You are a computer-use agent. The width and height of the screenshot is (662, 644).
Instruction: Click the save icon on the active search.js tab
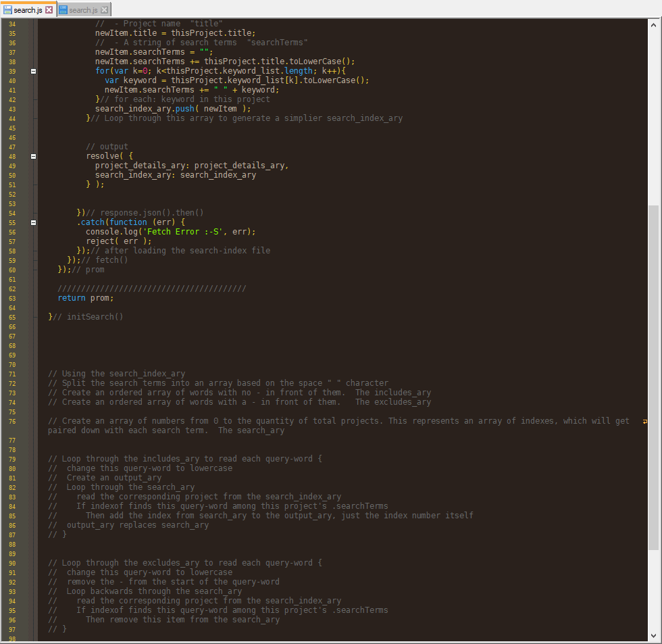8,10
